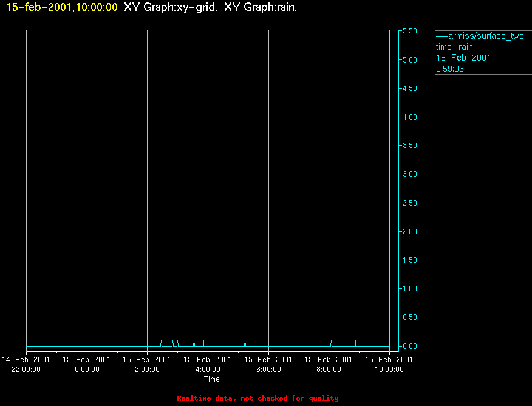Select the legend entry "armiss/surface_two"

pos(480,36)
